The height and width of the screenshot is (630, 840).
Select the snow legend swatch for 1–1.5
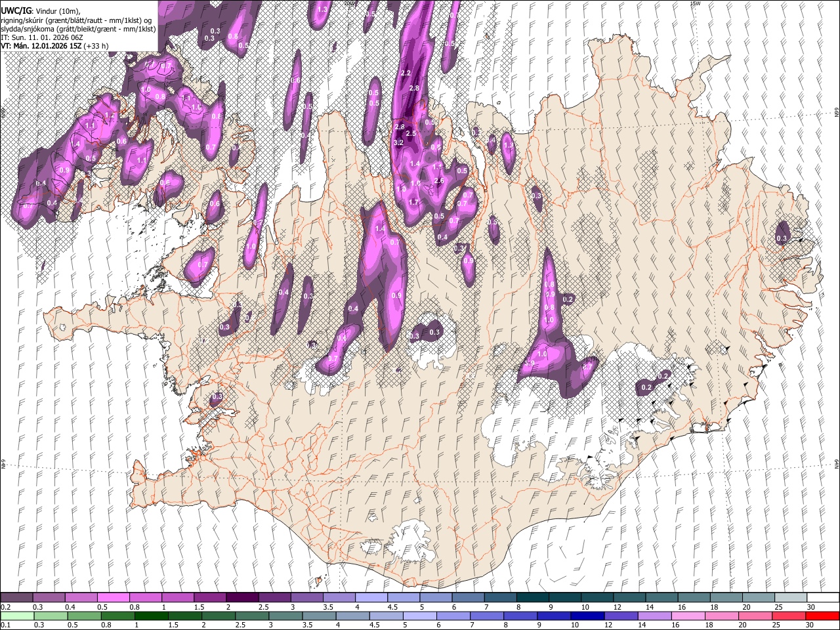pos(177,597)
